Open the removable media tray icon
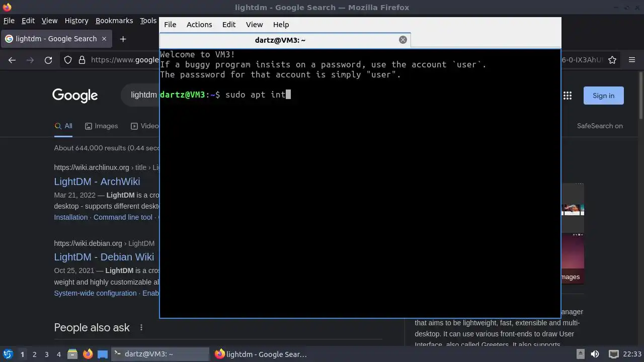Screen dimensions: 644x362 pyautogui.click(x=580, y=354)
